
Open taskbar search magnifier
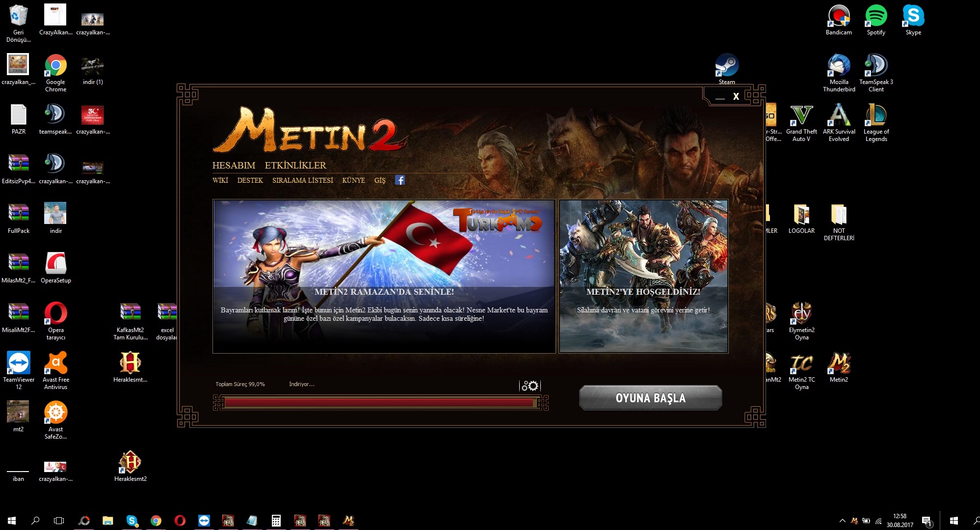click(35, 521)
